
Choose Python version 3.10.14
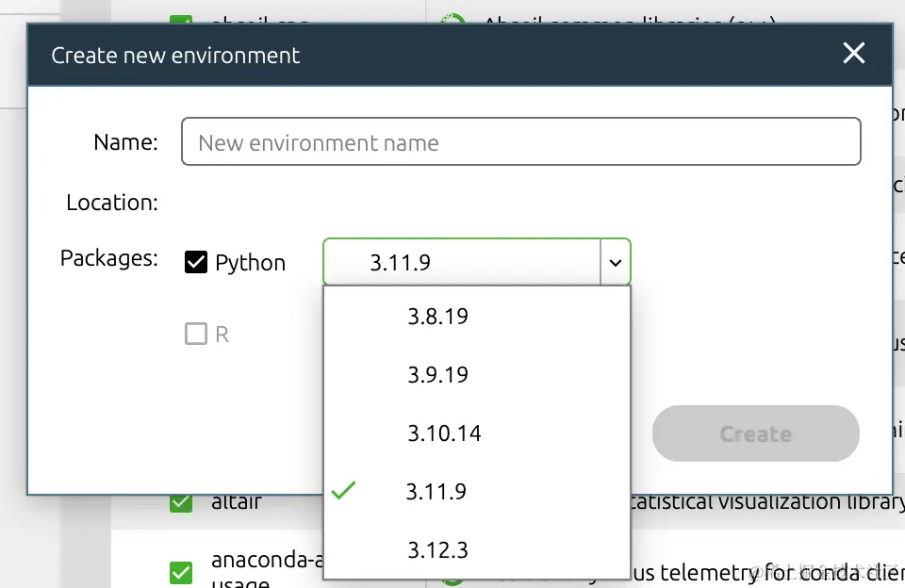[444, 433]
